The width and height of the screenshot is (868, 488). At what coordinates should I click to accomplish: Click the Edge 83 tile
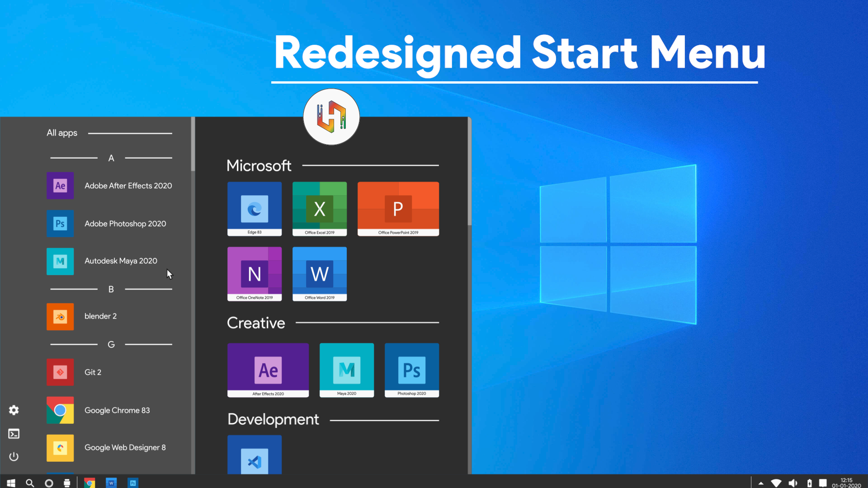[255, 209]
